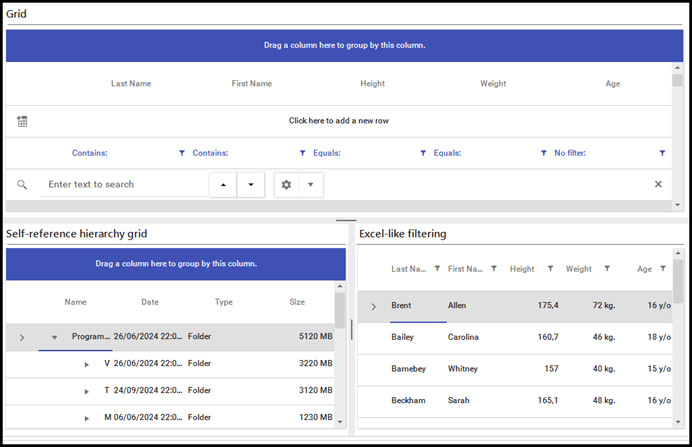
Task: Open search settings gear icon
Action: click(286, 185)
